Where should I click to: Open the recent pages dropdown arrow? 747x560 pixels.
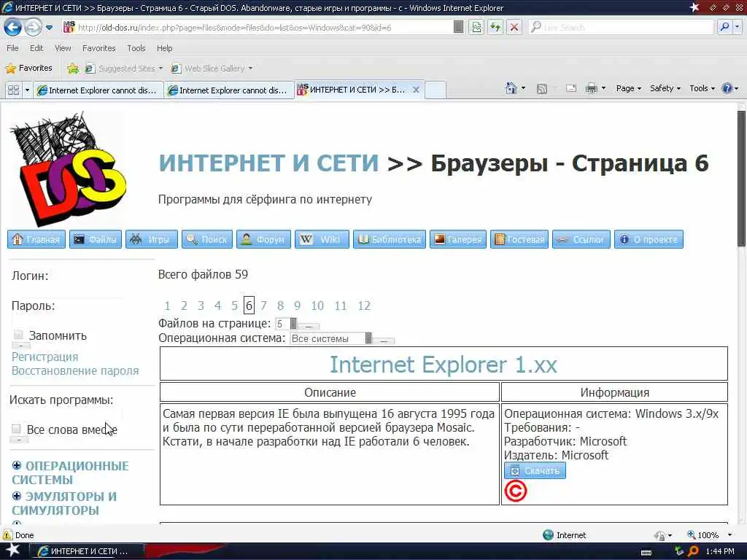(x=49, y=28)
